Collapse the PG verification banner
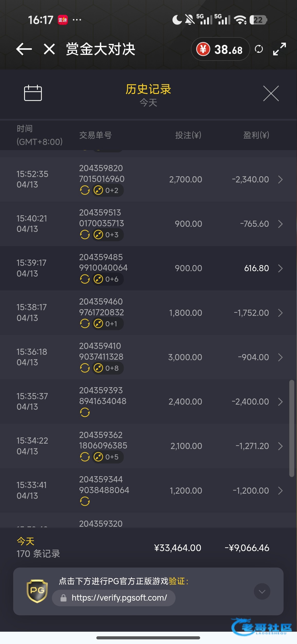 [262, 592]
